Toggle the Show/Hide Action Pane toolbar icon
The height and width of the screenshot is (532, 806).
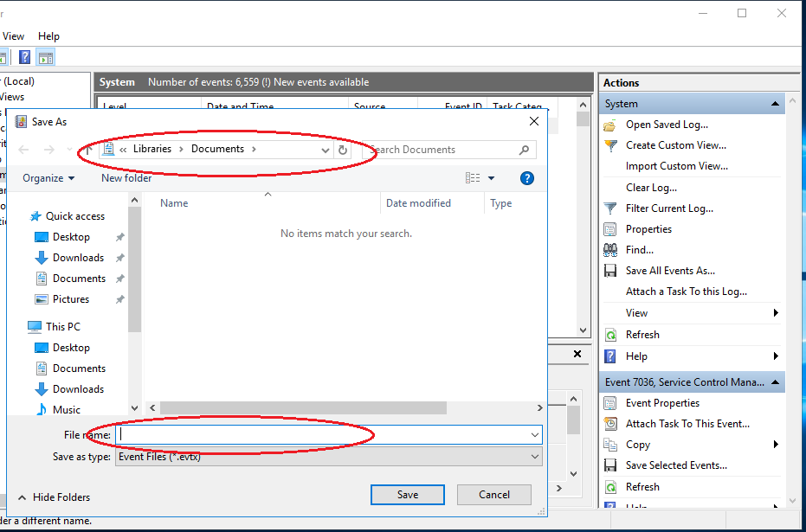(x=47, y=57)
